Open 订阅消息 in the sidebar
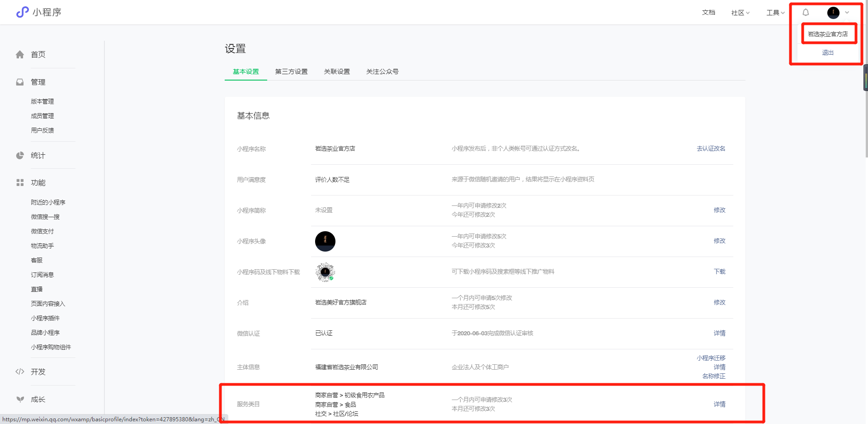Screen dimensions: 868x424 click(x=42, y=275)
